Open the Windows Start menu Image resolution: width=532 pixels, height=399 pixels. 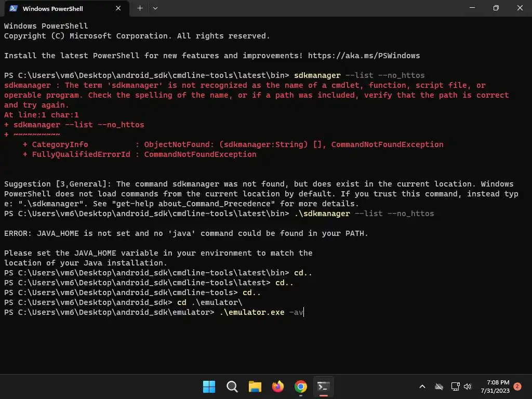pos(209,387)
